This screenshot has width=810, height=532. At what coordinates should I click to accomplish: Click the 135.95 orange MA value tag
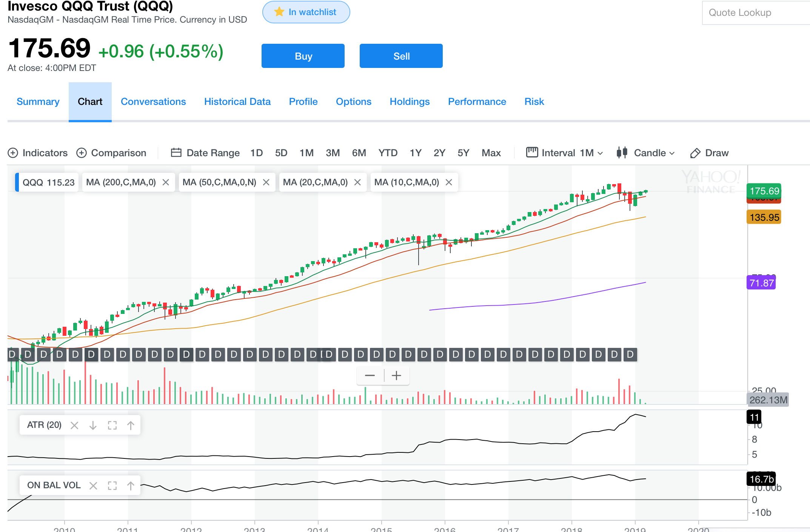pos(764,217)
